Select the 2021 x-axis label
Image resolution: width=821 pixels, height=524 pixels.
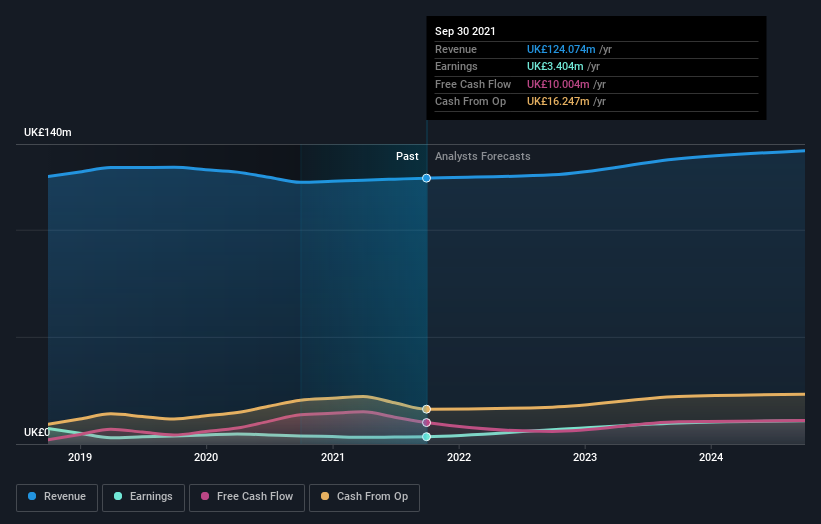[332, 457]
